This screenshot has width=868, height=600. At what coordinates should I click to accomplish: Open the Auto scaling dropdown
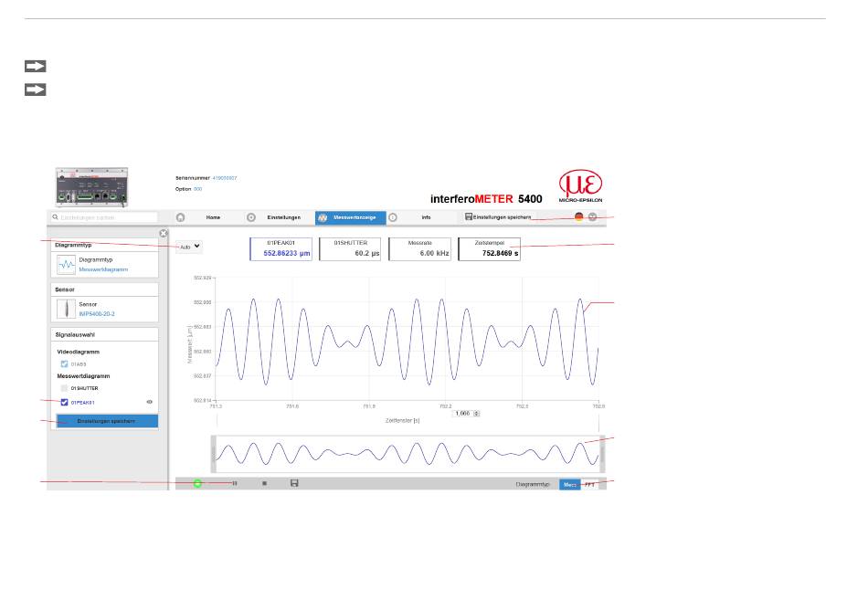(x=189, y=247)
